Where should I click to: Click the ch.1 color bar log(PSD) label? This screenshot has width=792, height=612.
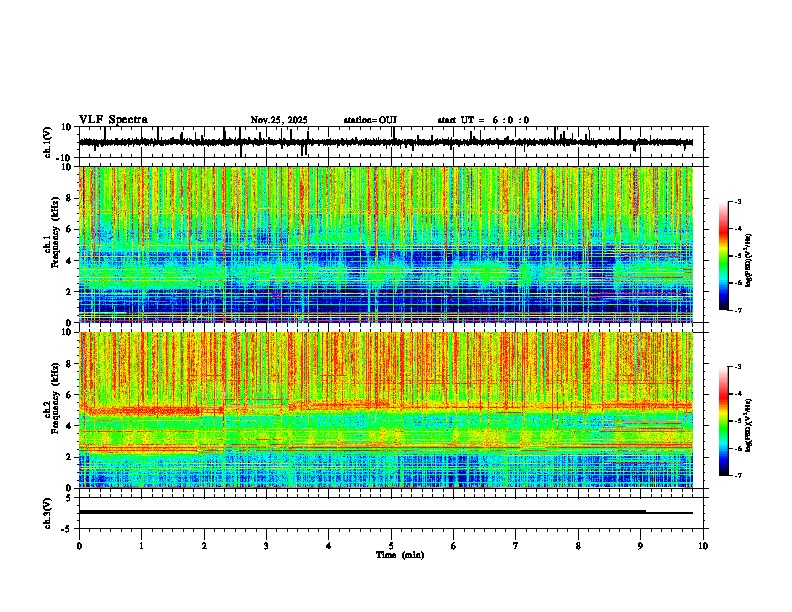[x=749, y=261]
